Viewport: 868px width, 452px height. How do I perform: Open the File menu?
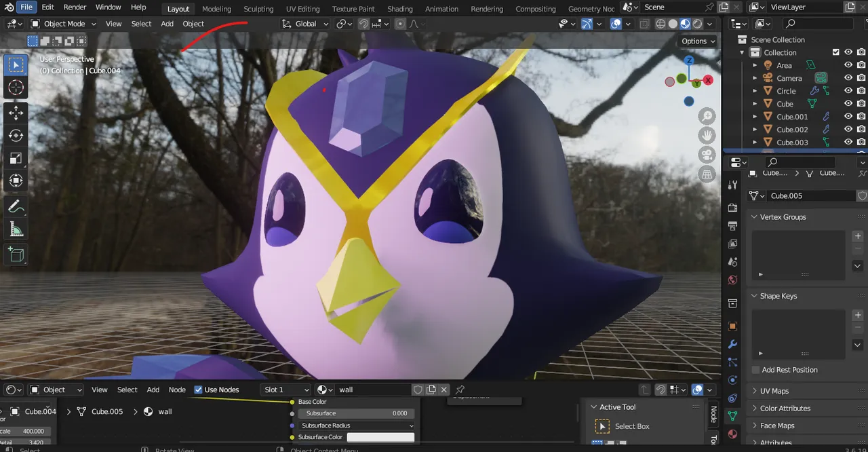coord(26,7)
